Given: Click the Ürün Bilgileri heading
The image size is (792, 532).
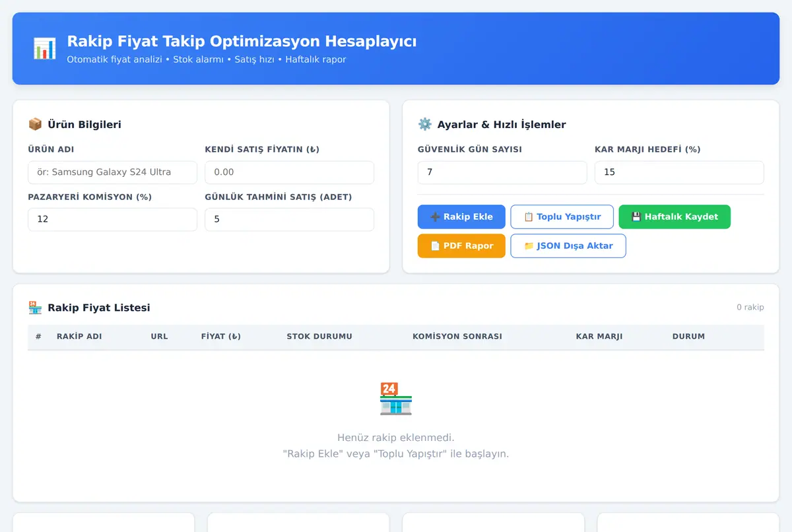Looking at the screenshot, I should [84, 124].
